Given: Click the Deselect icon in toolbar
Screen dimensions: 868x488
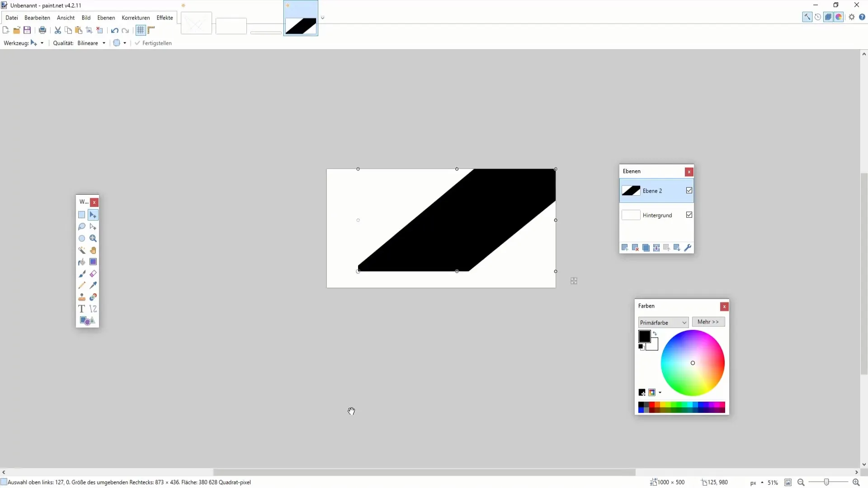Looking at the screenshot, I should click(x=100, y=30).
